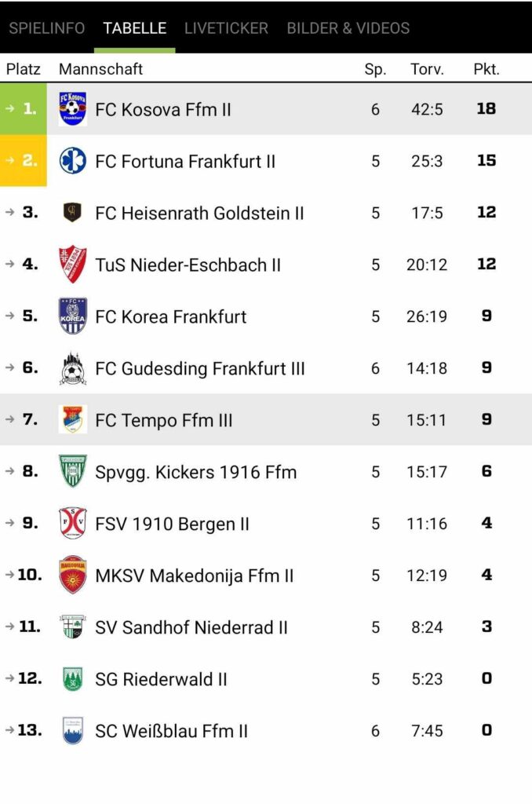Select the FC Heisenrath Goldstein II badge
The image size is (532, 804).
tap(72, 212)
